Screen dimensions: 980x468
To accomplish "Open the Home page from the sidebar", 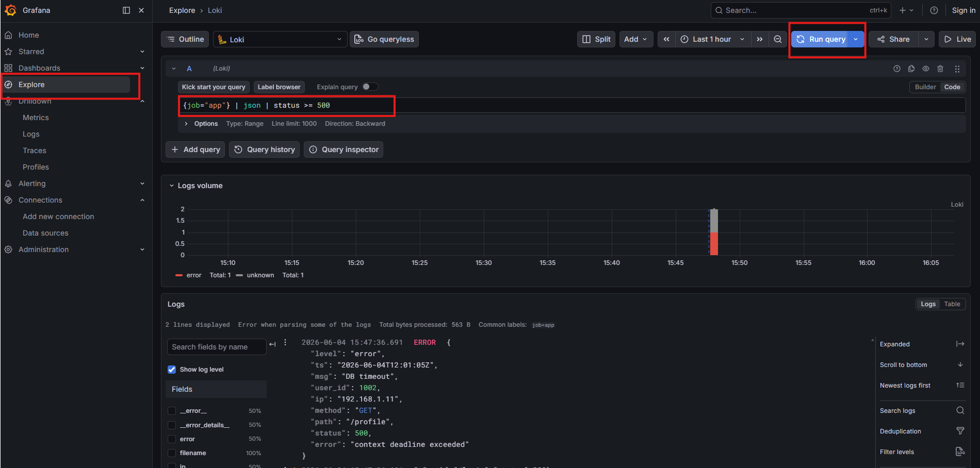I will pos(29,35).
